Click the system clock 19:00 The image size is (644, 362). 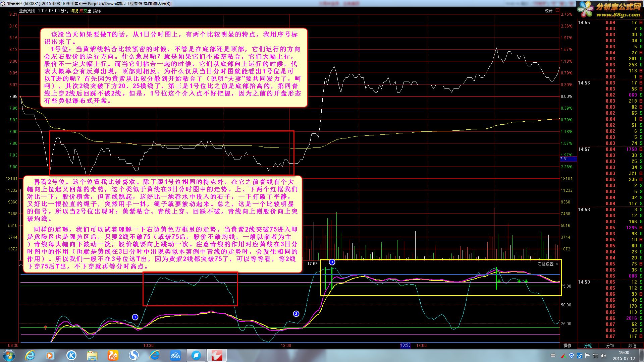point(624,353)
